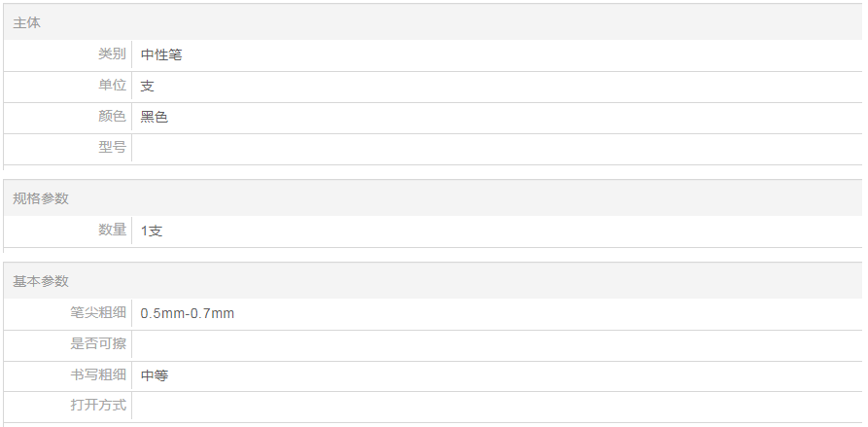The image size is (868, 427).
Task: Select the 型号 row label
Action: 112,148
